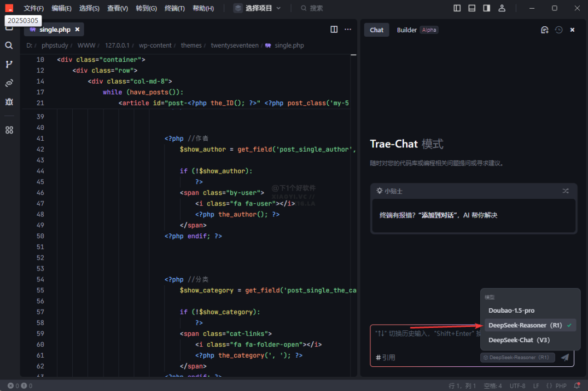
Task: Toggle the left primary sidebar layout
Action: click(457, 8)
